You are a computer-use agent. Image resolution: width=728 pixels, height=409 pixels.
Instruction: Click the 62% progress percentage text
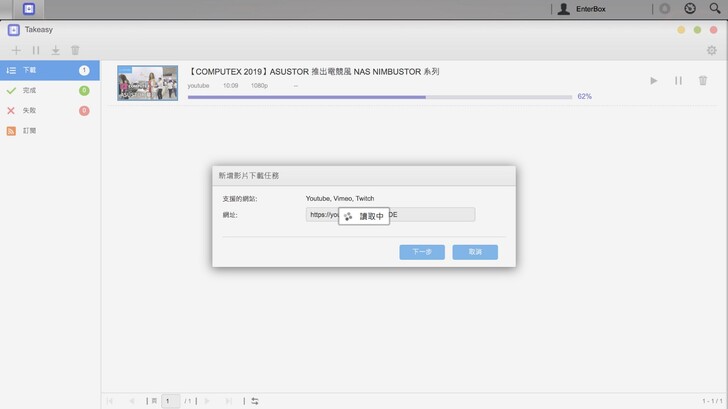click(585, 96)
